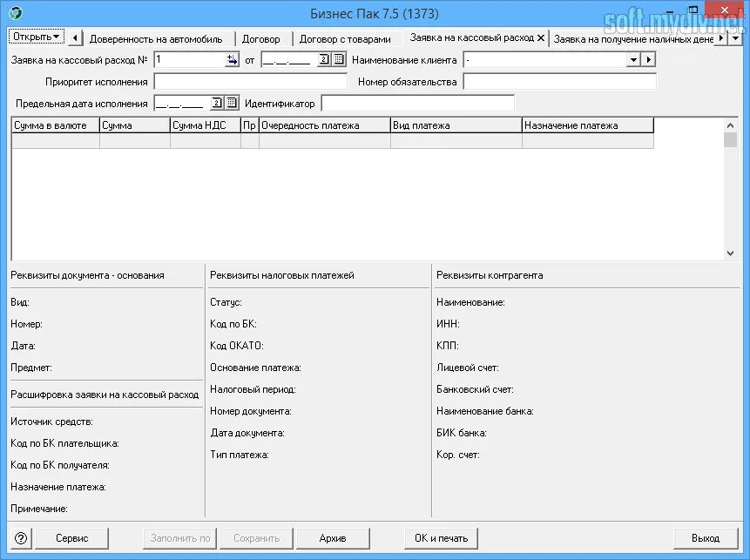
Task: Click the Сумма column header
Action: click(x=135, y=125)
